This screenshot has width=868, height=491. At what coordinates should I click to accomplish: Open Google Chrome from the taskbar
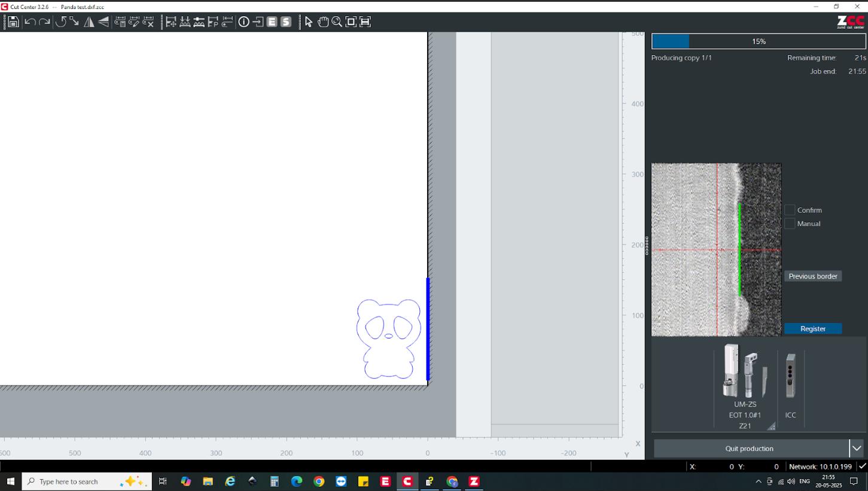[x=319, y=481]
